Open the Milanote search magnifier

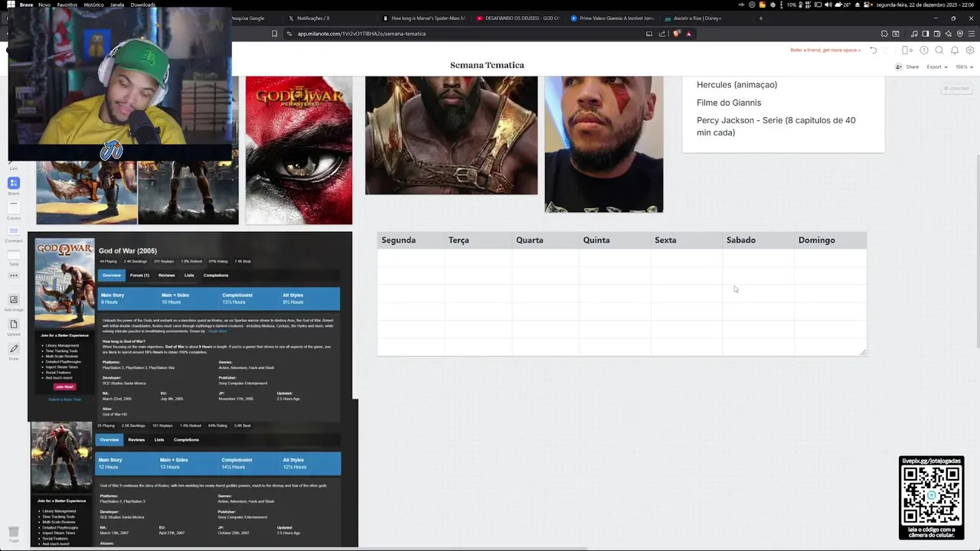tap(939, 51)
